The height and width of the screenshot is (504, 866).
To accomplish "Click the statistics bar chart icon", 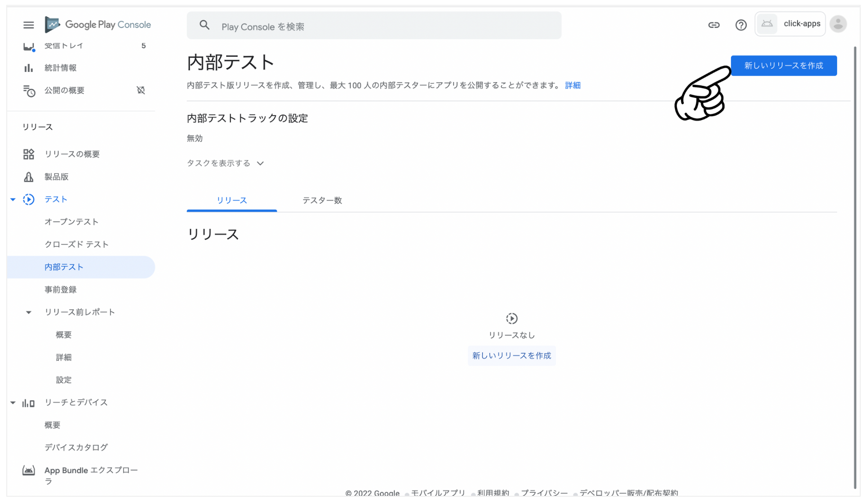I will (x=28, y=68).
